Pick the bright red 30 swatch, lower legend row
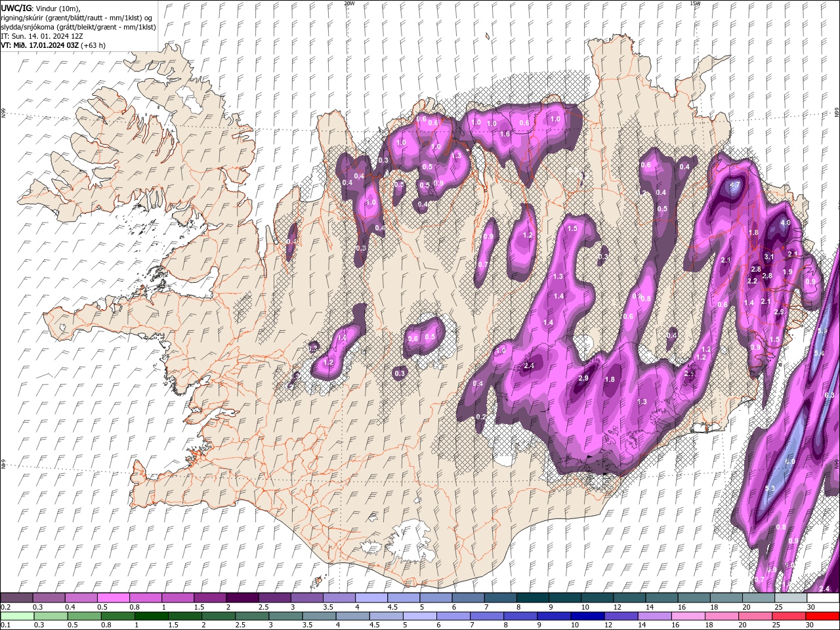 coord(822,616)
